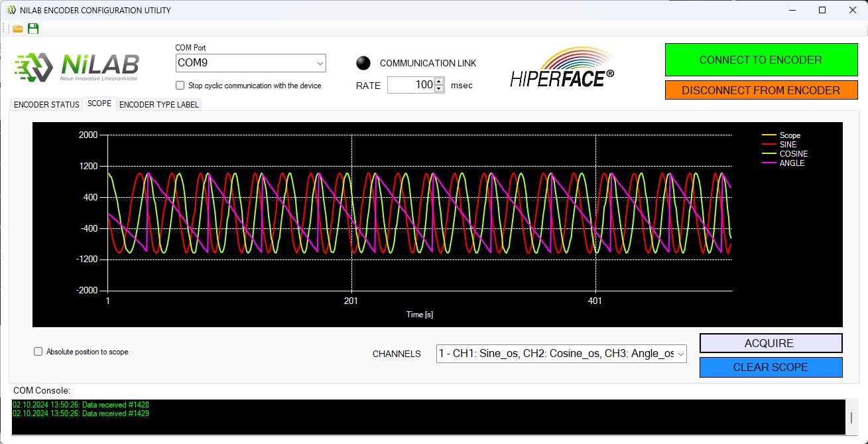868x444 pixels.
Task: Open a configuration file via the folder icon
Action: pos(17,29)
